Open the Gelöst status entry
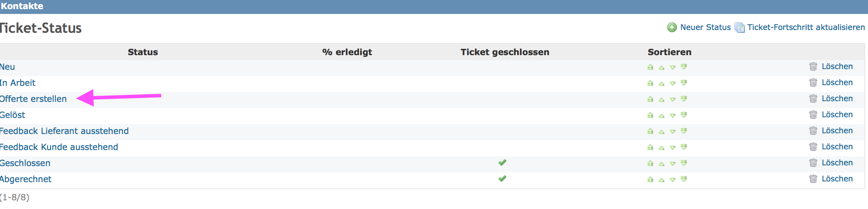 [x=13, y=115]
